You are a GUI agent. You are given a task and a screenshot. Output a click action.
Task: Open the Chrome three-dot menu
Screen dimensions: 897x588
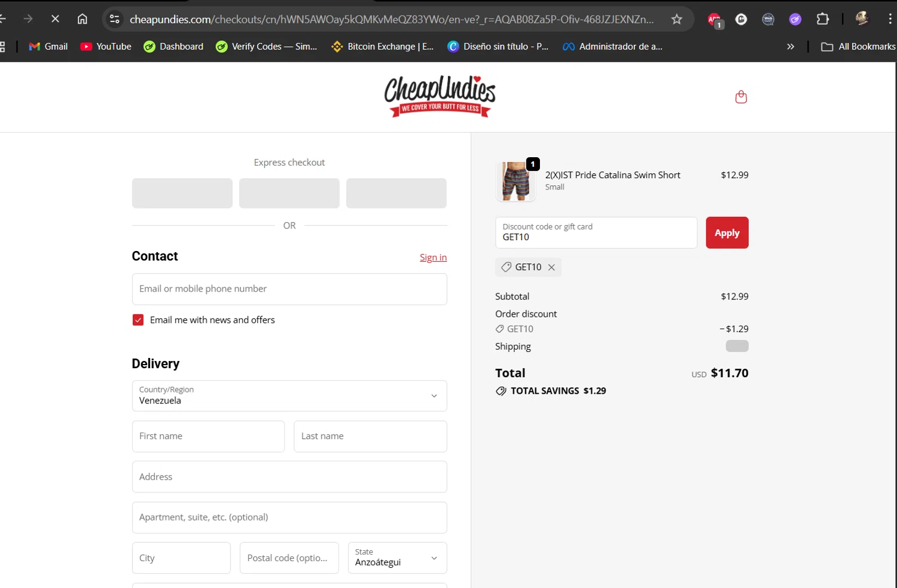(890, 19)
